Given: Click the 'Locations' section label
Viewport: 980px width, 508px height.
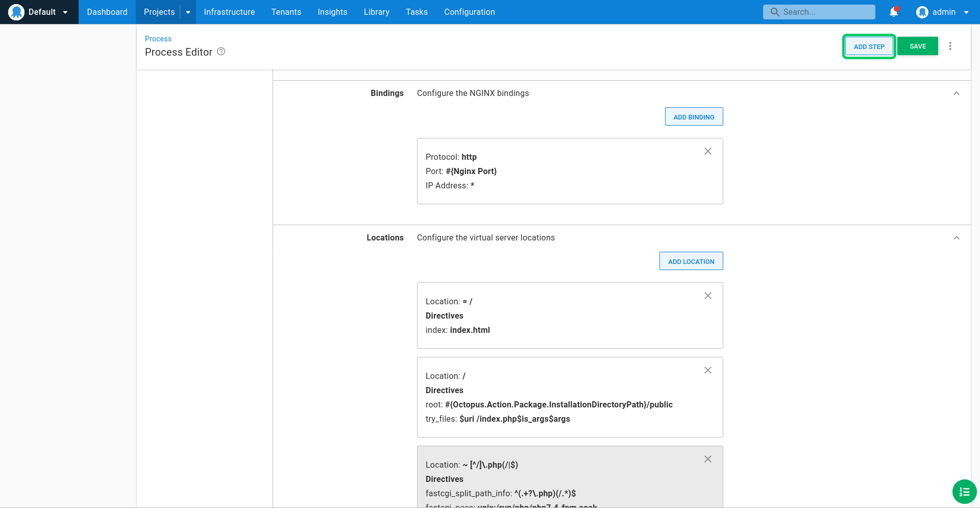Looking at the screenshot, I should point(385,237).
